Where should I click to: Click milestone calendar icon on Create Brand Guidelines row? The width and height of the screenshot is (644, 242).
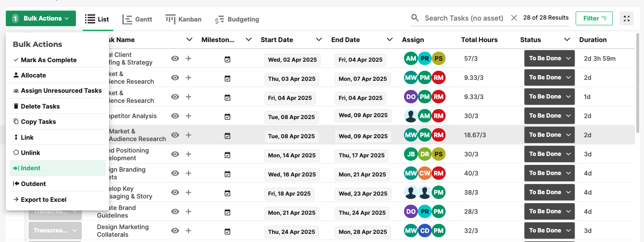click(228, 212)
